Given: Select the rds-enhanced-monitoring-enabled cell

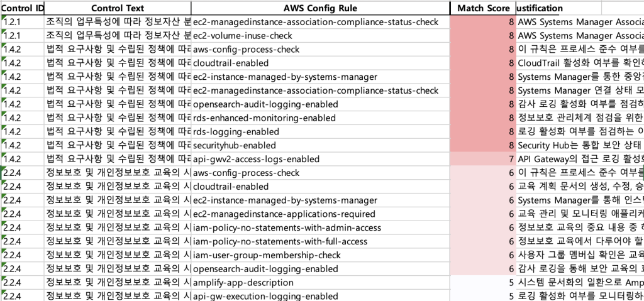Looking at the screenshot, I should [320, 118].
